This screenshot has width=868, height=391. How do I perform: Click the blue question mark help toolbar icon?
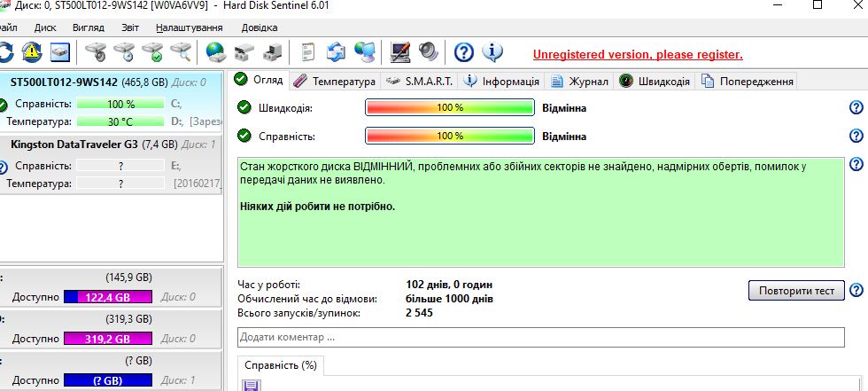[x=464, y=52]
